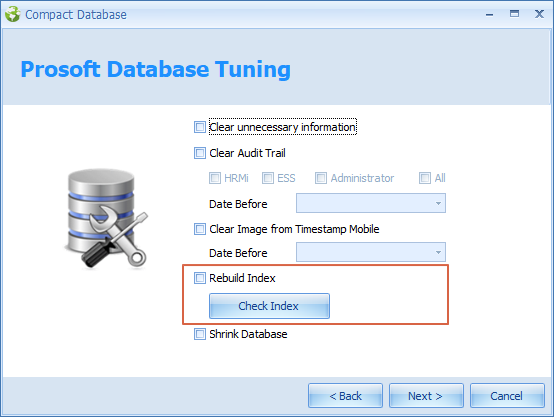Click the database with wrench illustration

(106, 218)
